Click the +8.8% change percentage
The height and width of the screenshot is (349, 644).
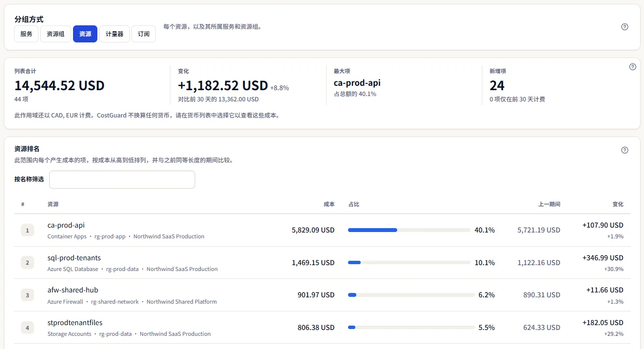pos(280,88)
